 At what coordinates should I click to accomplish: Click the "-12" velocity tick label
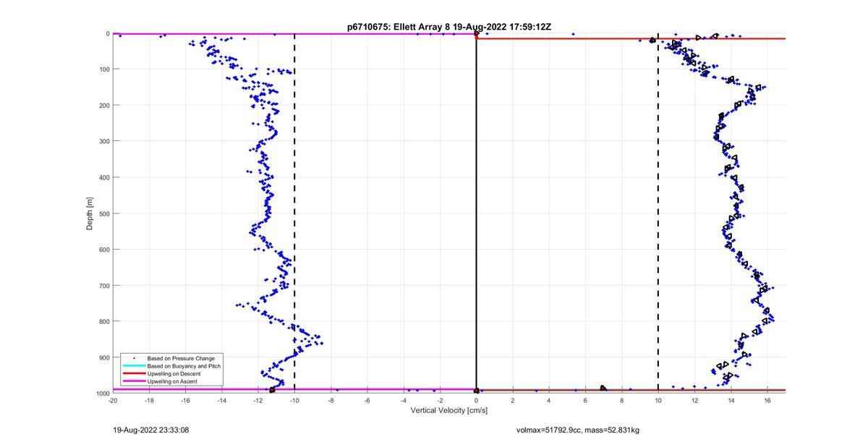[258, 400]
